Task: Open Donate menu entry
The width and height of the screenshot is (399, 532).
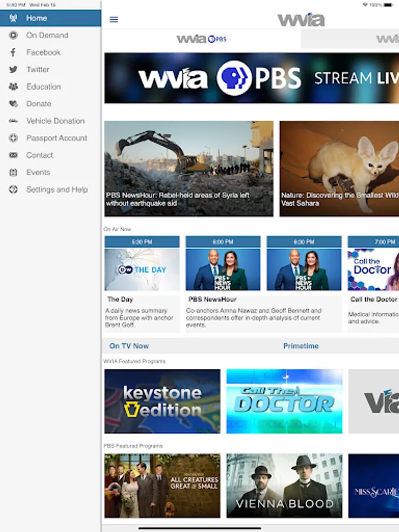Action: [x=51, y=103]
